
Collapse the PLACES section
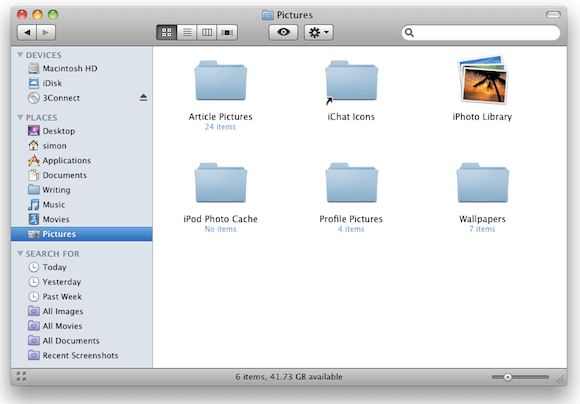point(20,117)
